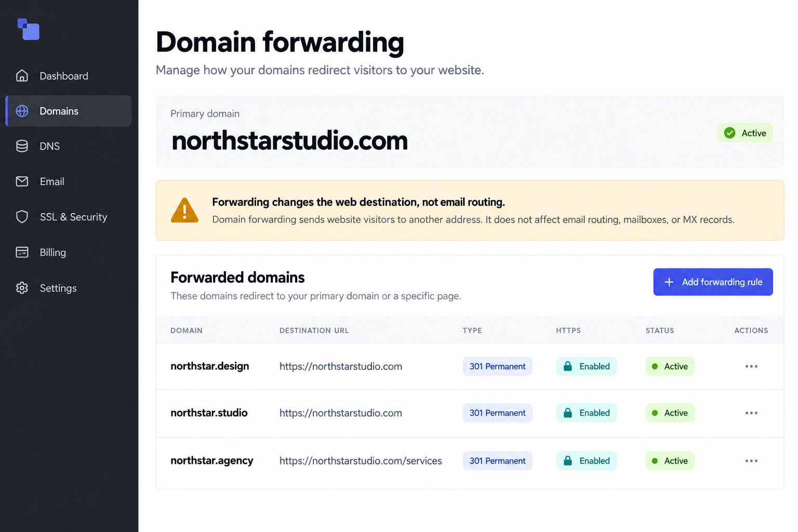
Task: Click the Billing card icon
Action: click(22, 252)
